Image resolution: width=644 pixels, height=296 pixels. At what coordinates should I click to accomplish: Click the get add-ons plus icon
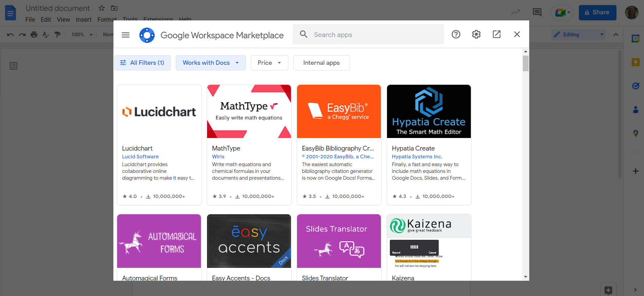[x=636, y=171]
